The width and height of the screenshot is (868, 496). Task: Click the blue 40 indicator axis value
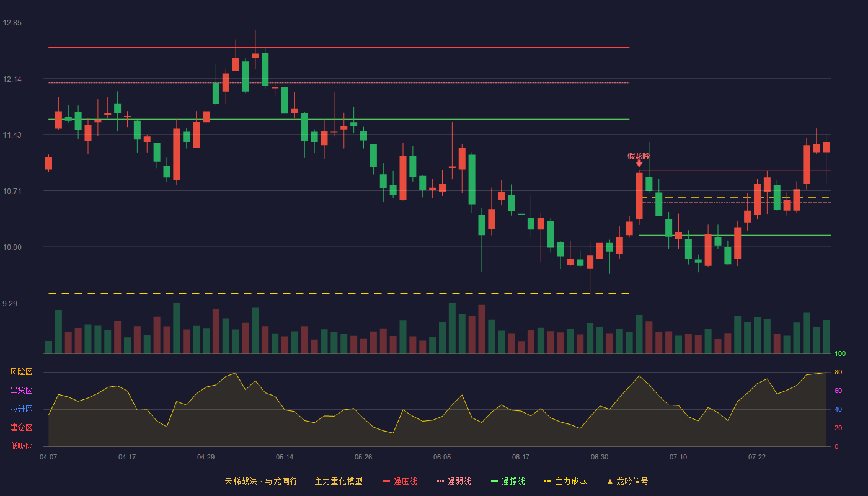838,409
